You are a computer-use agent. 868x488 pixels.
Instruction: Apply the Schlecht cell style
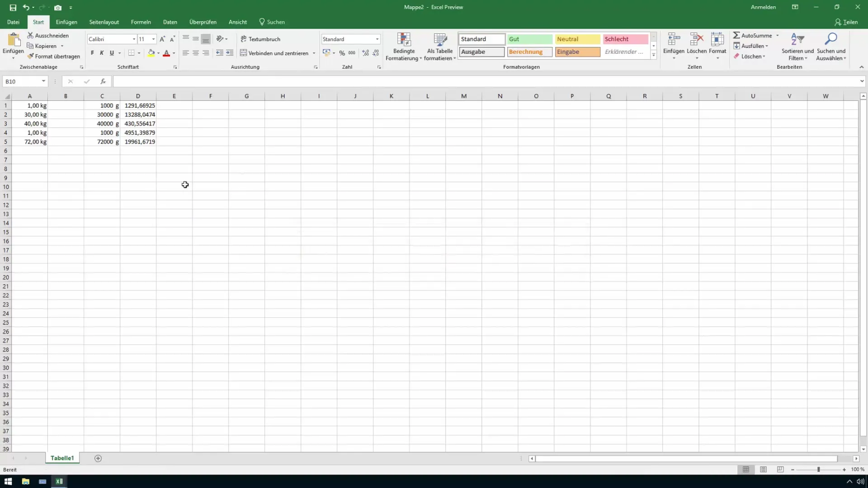(625, 39)
